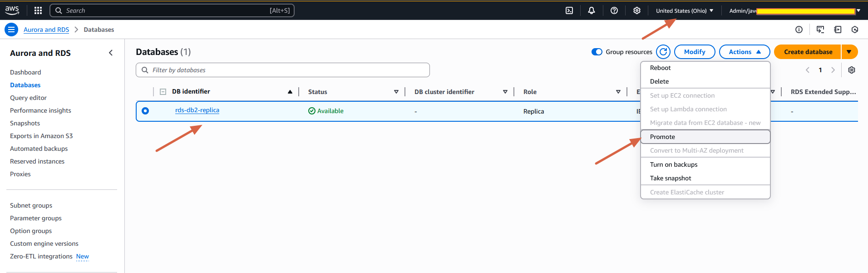Refresh the databases list
Screen dimensions: 868x273
pyautogui.click(x=663, y=52)
